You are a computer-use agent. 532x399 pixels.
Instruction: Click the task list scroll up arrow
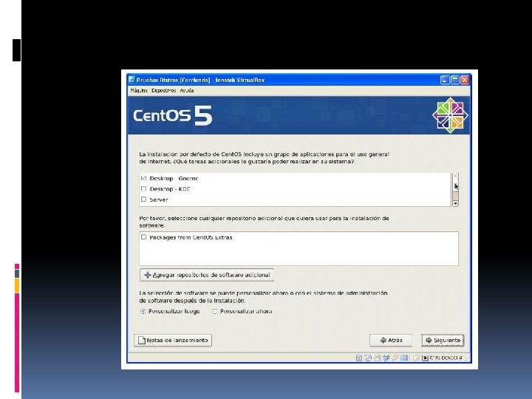455,176
